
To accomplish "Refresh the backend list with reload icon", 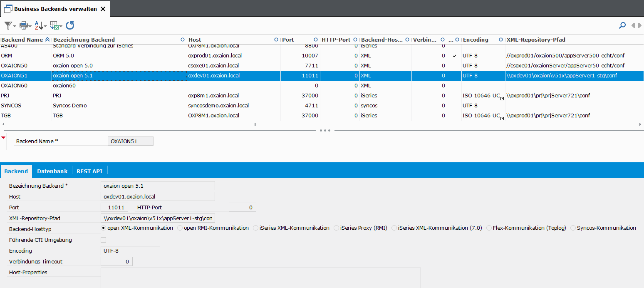I will (x=70, y=25).
